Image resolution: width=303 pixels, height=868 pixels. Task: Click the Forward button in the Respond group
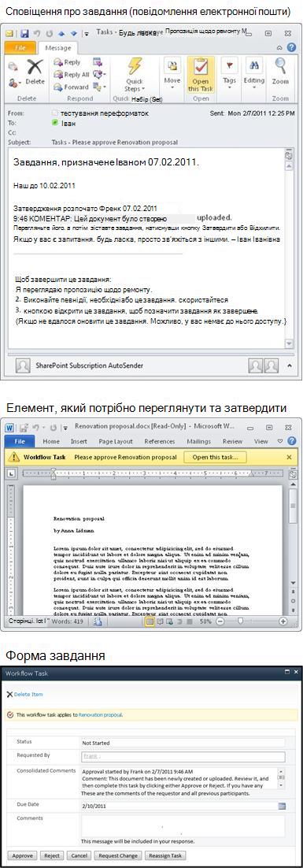point(71,87)
